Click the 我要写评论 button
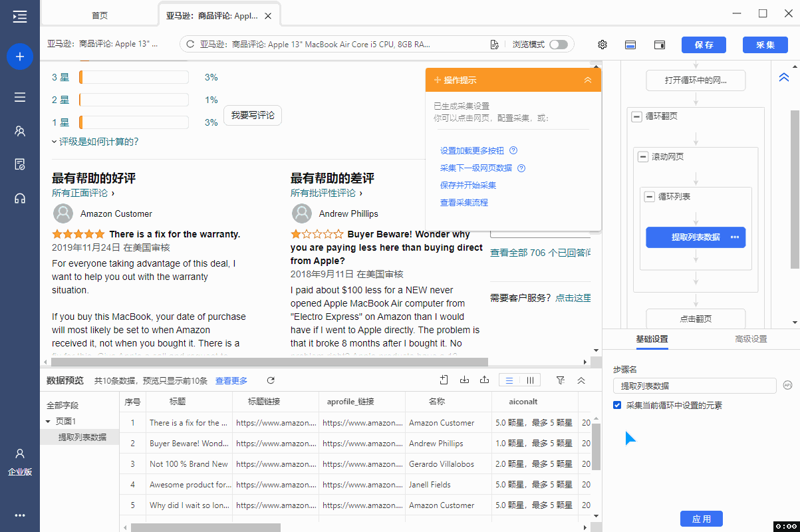 [253, 115]
